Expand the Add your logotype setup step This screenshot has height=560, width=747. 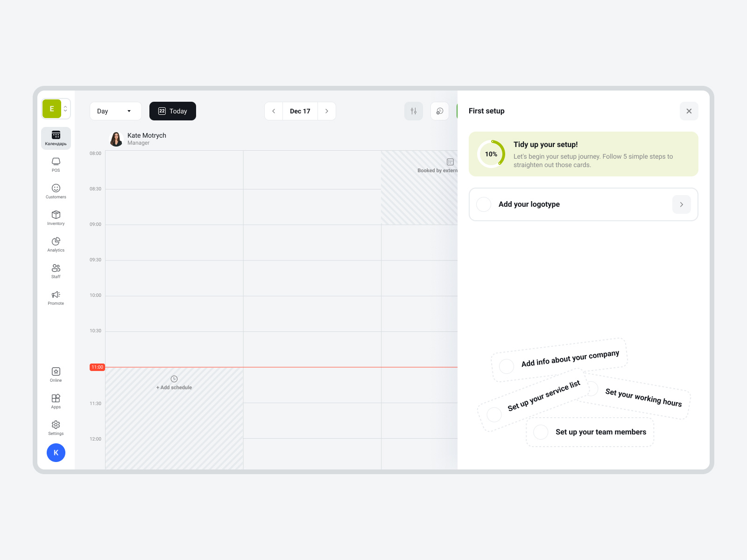681,204
